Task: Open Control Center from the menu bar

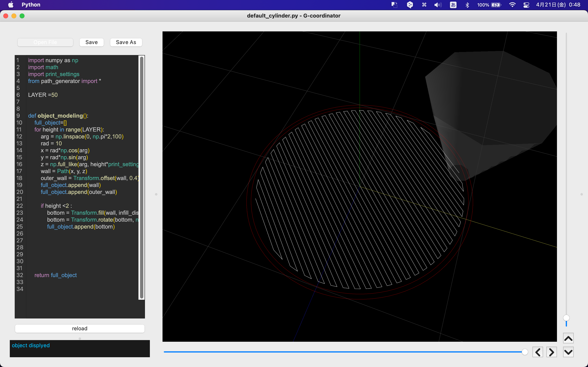Action: pyautogui.click(x=526, y=5)
